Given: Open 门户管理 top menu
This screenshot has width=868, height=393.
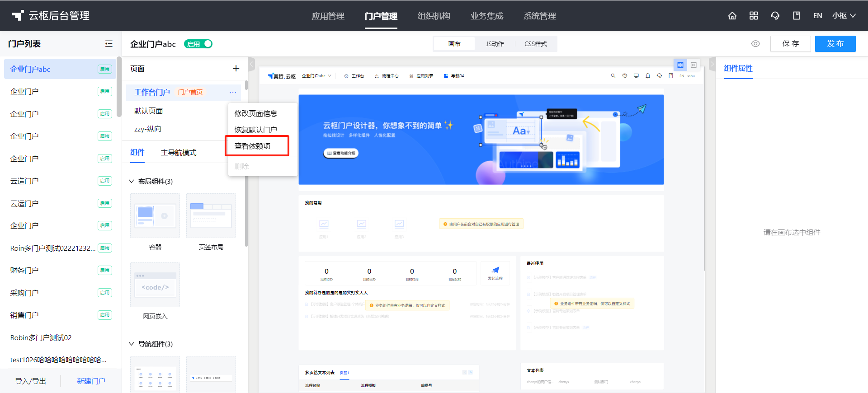Looking at the screenshot, I should (x=381, y=16).
